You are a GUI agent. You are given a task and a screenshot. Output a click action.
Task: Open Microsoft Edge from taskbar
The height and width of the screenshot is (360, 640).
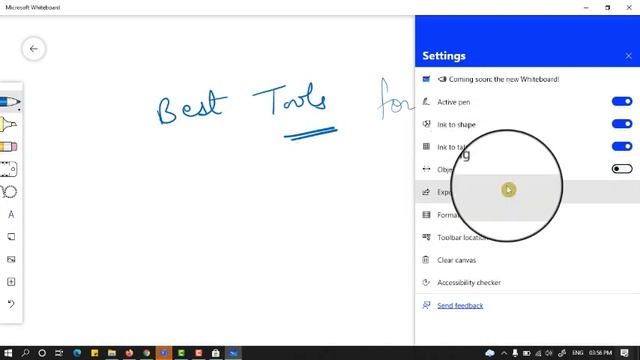(x=77, y=353)
